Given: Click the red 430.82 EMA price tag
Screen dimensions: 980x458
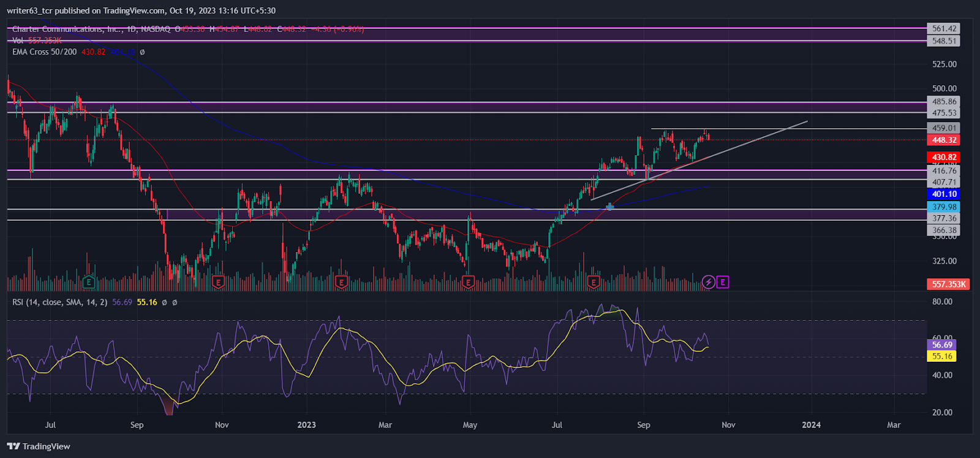Looking at the screenshot, I should click(944, 157).
